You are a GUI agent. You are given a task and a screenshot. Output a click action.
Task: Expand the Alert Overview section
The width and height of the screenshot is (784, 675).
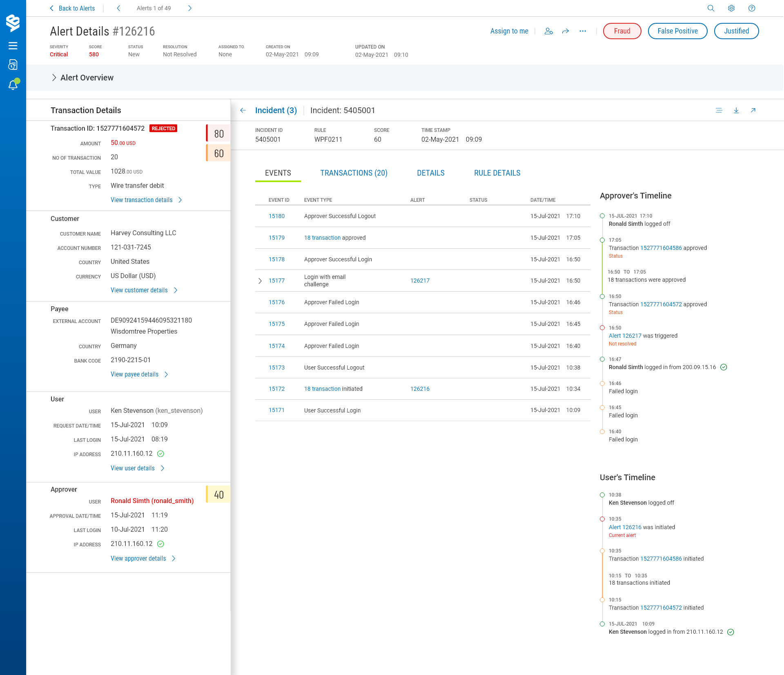(54, 78)
